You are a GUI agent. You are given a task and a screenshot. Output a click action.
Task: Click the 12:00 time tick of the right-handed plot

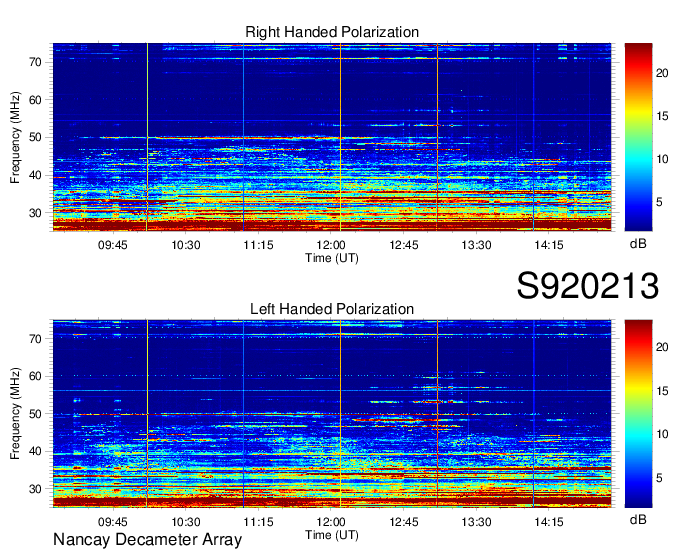pyautogui.click(x=331, y=245)
